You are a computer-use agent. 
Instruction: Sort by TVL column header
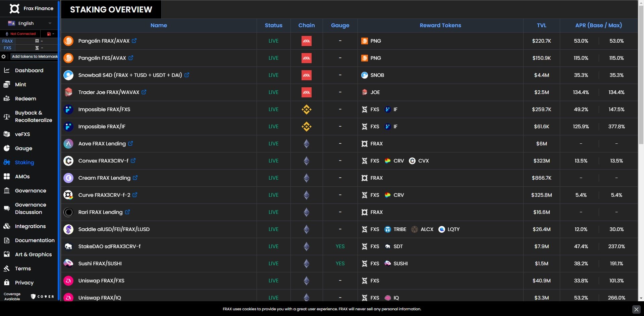541,25
